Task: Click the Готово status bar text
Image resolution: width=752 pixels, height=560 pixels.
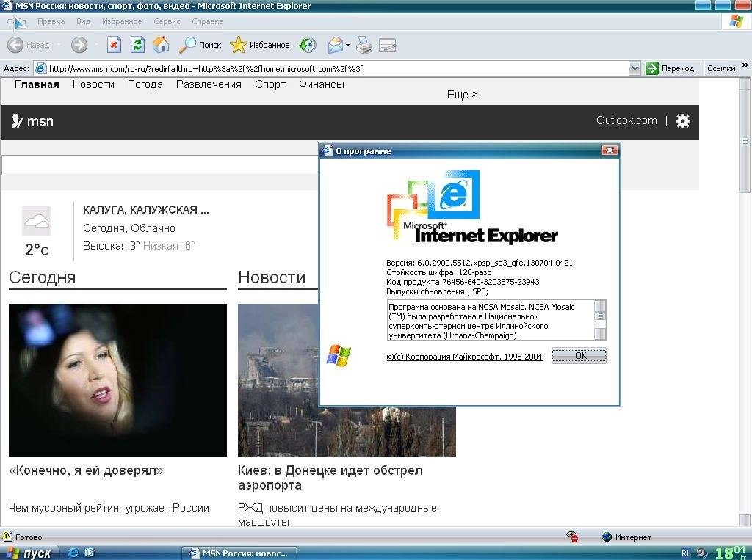Action: pyautogui.click(x=29, y=537)
